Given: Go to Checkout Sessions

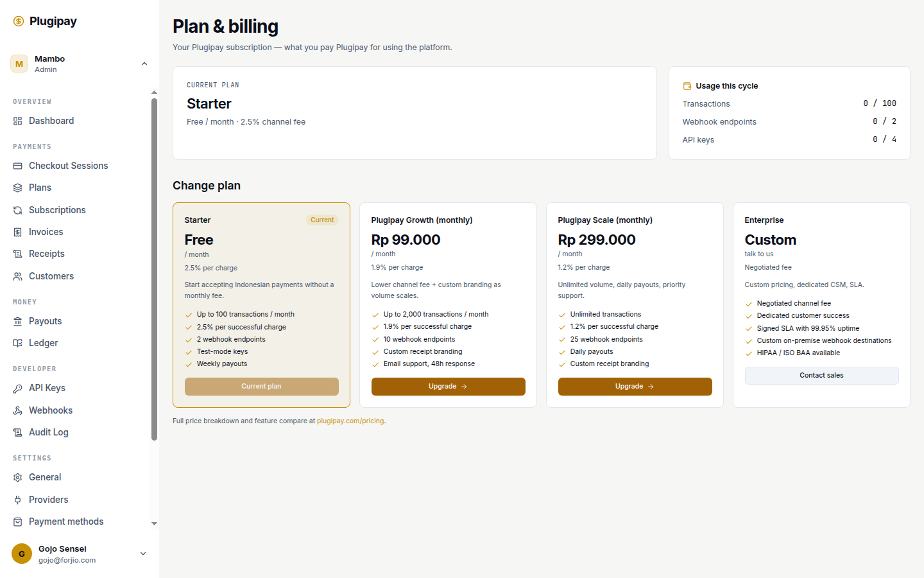Looking at the screenshot, I should pyautogui.click(x=69, y=166).
